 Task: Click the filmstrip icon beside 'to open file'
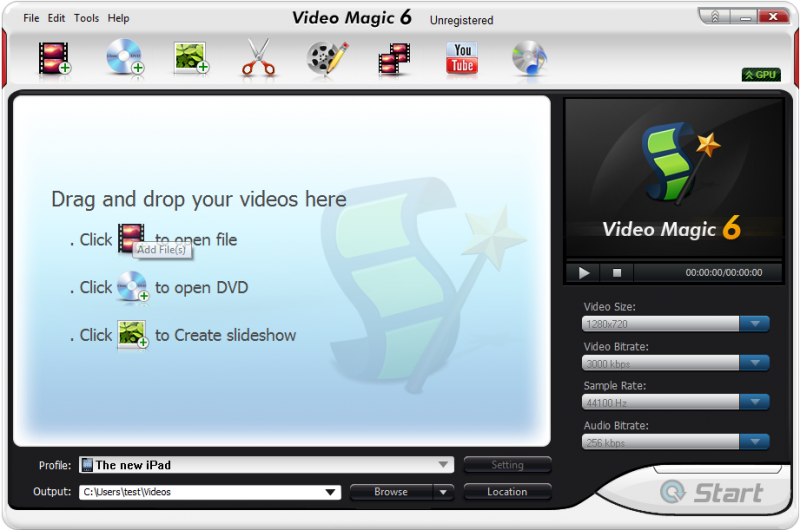point(131,238)
